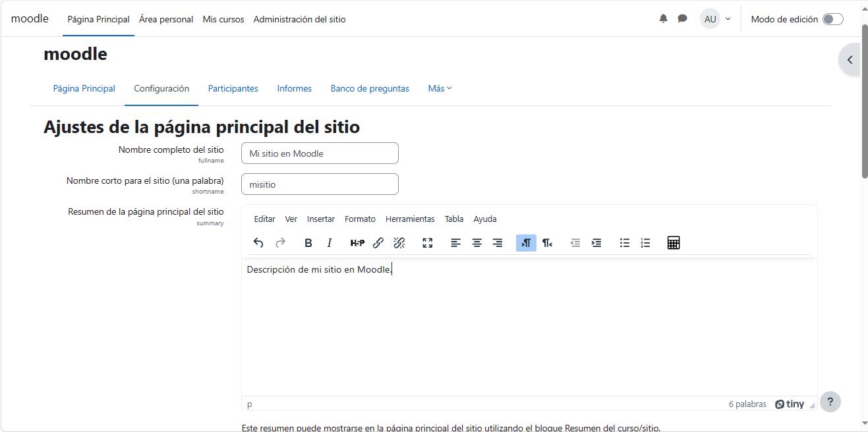Open the Editar menu in the editor
Viewport: 868px width, 432px height.
[x=264, y=219]
